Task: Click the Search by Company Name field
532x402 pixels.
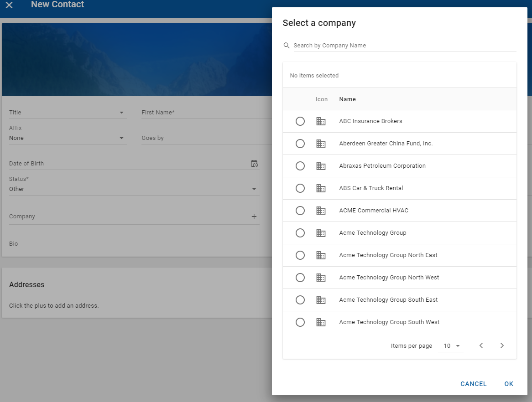Action: tap(404, 46)
